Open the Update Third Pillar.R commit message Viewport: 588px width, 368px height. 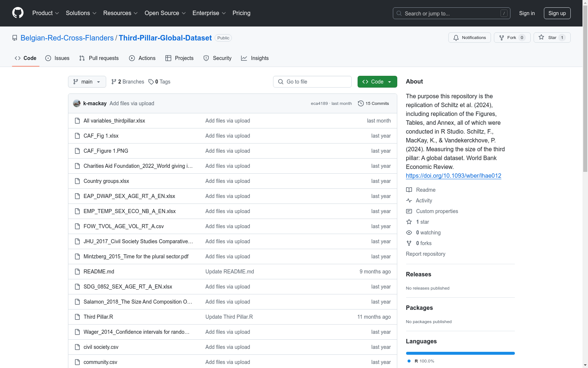pos(229,317)
